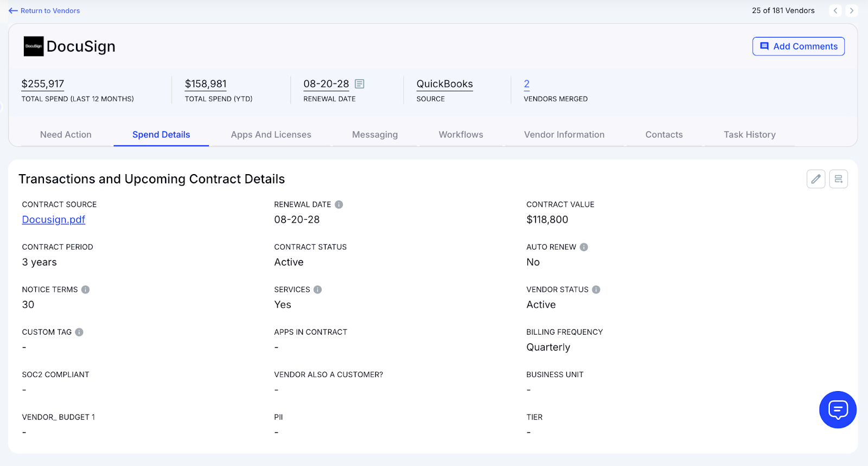Click the Return to Vendors back arrow
Screen dimensions: 868x466
coord(13,11)
